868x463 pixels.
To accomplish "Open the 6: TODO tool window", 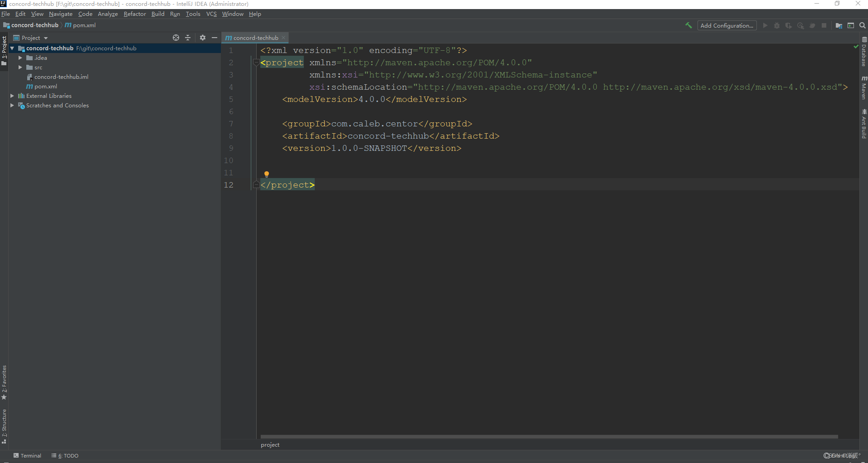I will point(65,456).
